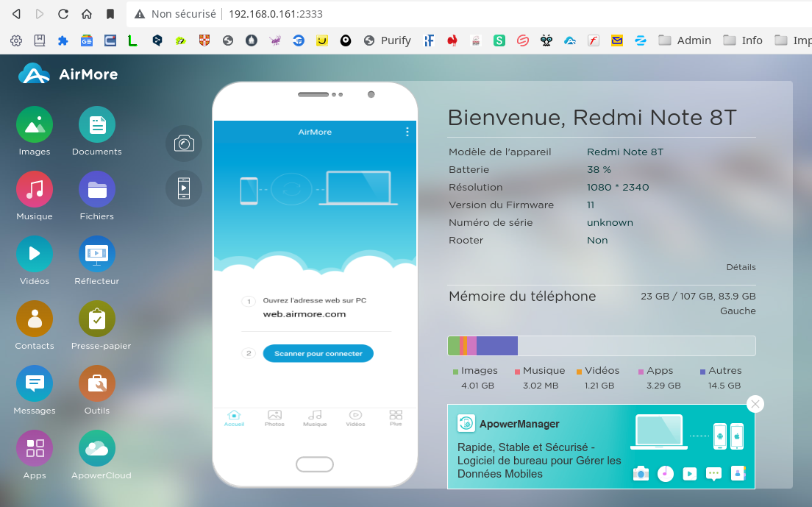Open the Musique section
Screen dimensions: 812x507
(35, 190)
